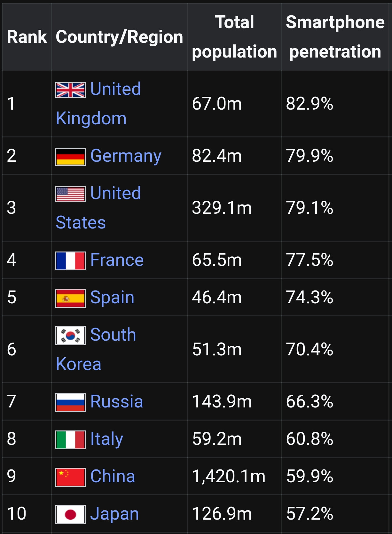Click the Germany flag icon

pos(70,157)
